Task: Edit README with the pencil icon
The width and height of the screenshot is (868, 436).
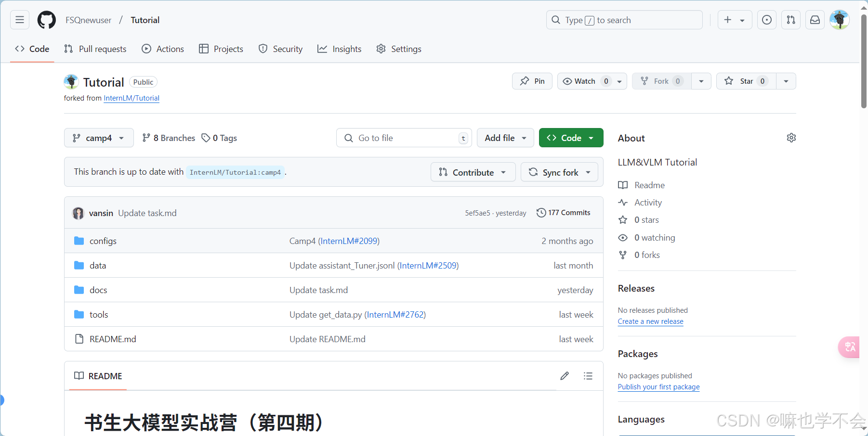Action: (565, 376)
